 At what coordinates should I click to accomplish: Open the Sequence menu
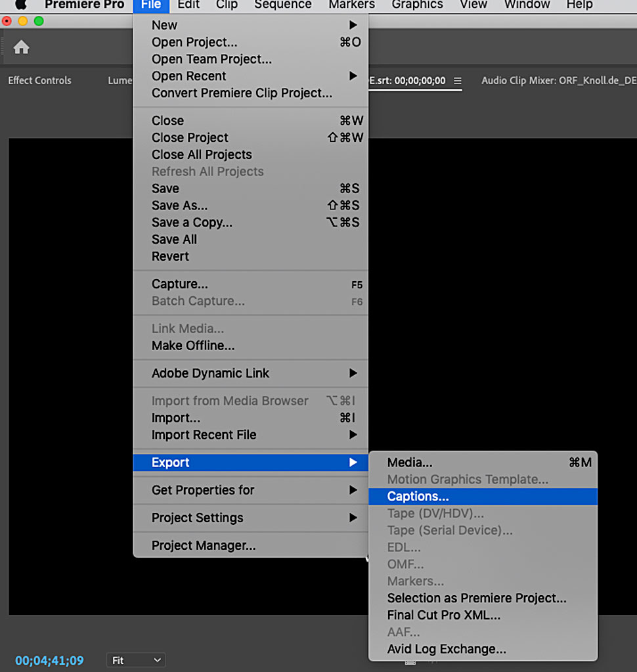coord(283,5)
